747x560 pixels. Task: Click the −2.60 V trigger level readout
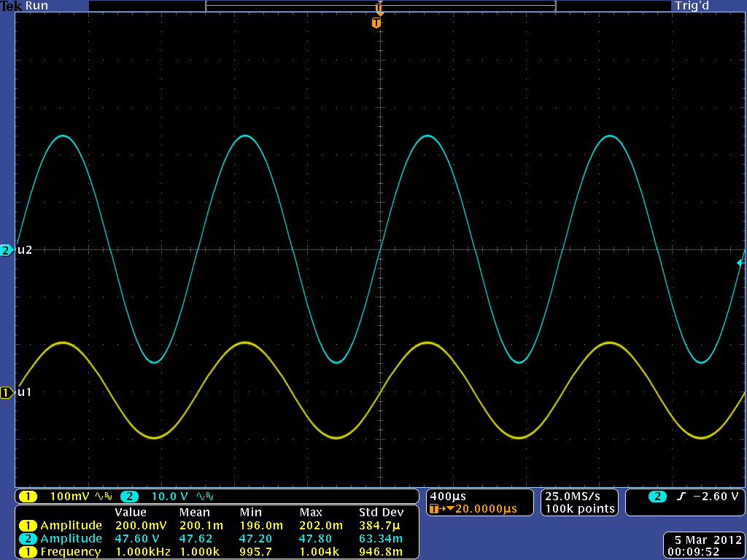pyautogui.click(x=716, y=497)
